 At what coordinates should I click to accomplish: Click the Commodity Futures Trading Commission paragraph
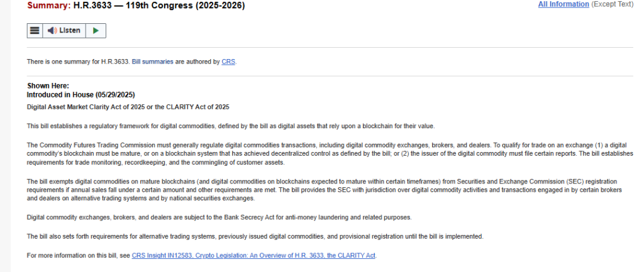pyautogui.click(x=327, y=153)
